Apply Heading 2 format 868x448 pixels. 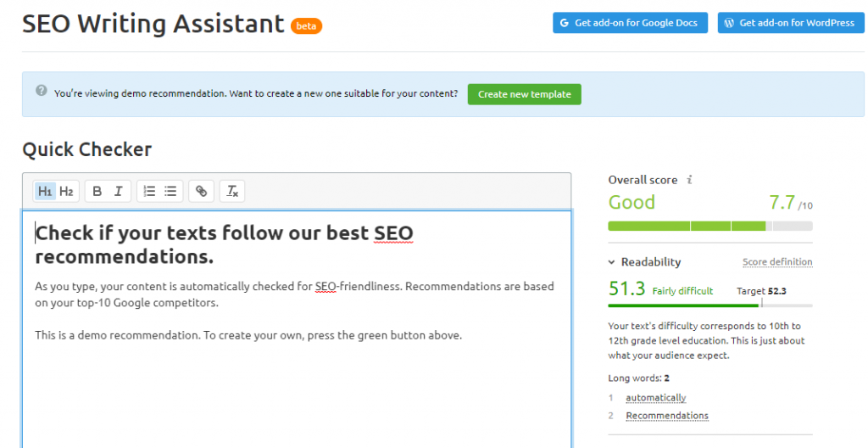pos(66,191)
